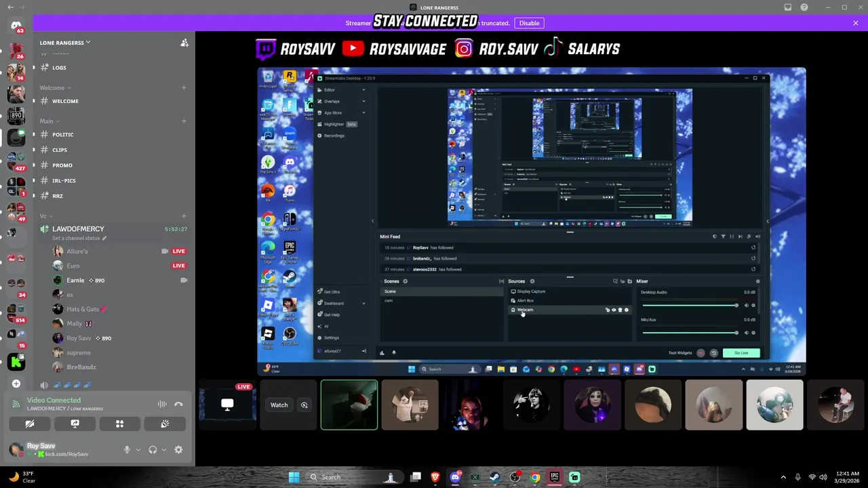The image size is (868, 488).
Task: Select participant tile with green speaking border
Action: [x=349, y=405]
